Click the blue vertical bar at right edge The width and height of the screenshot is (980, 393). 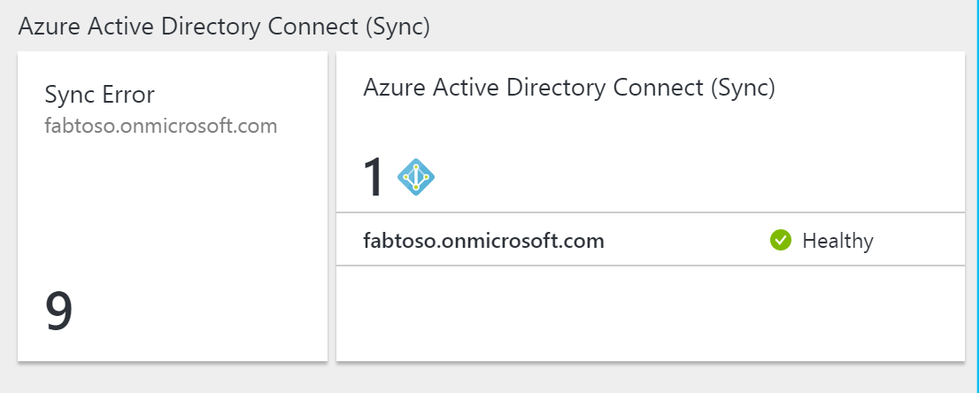tap(977, 196)
